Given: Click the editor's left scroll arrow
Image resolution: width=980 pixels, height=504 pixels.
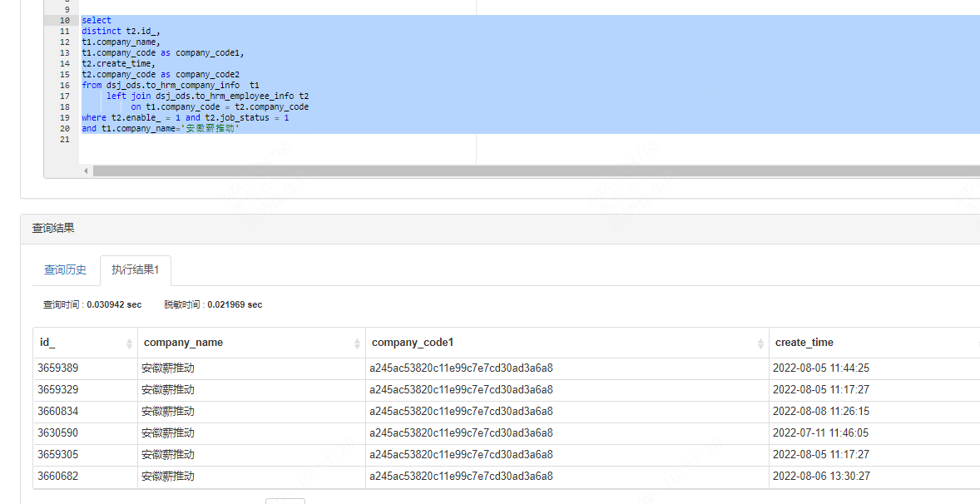Looking at the screenshot, I should [86, 170].
